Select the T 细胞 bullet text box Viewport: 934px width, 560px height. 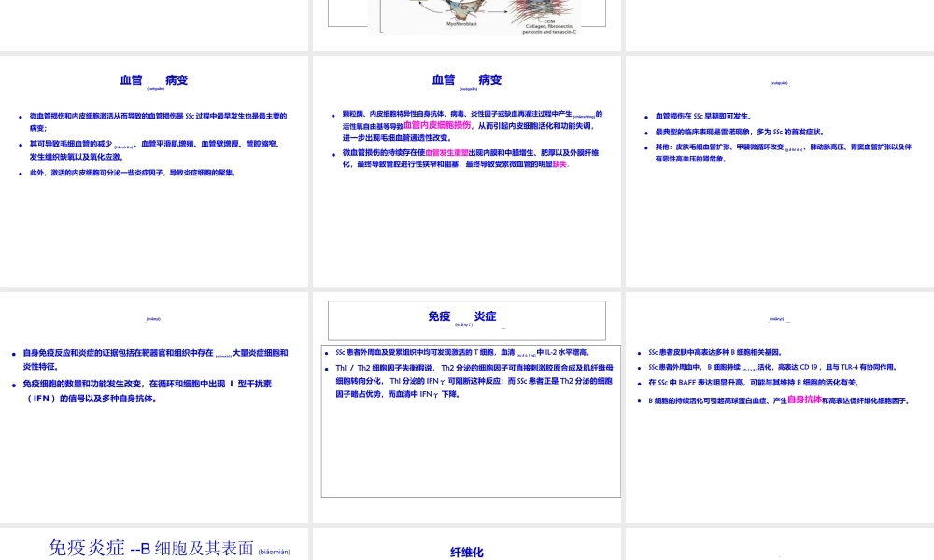click(x=464, y=352)
